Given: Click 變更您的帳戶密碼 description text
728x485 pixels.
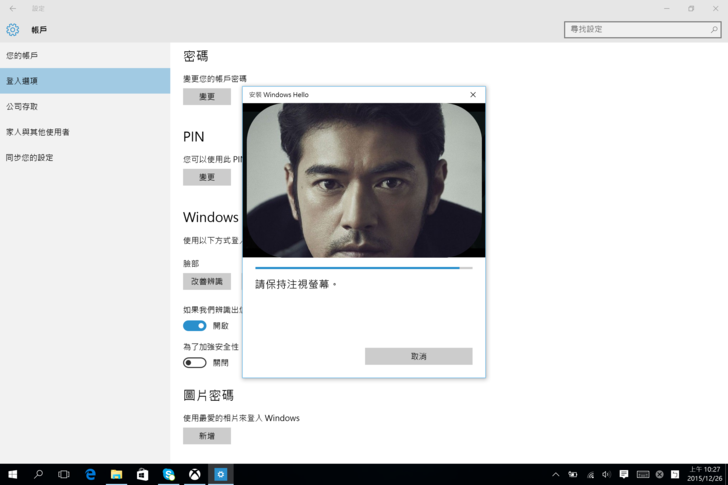Looking at the screenshot, I should [214, 78].
